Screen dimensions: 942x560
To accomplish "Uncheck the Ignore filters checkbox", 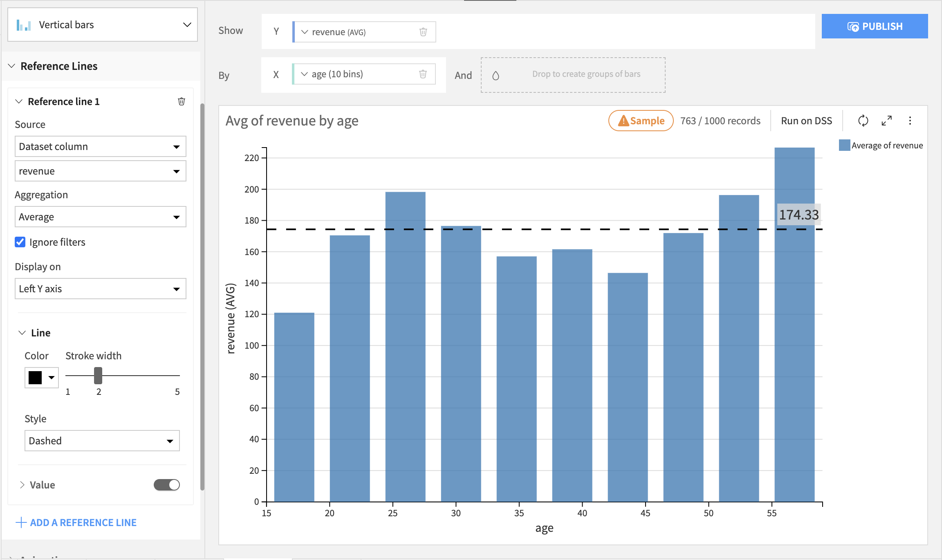I will (x=20, y=242).
